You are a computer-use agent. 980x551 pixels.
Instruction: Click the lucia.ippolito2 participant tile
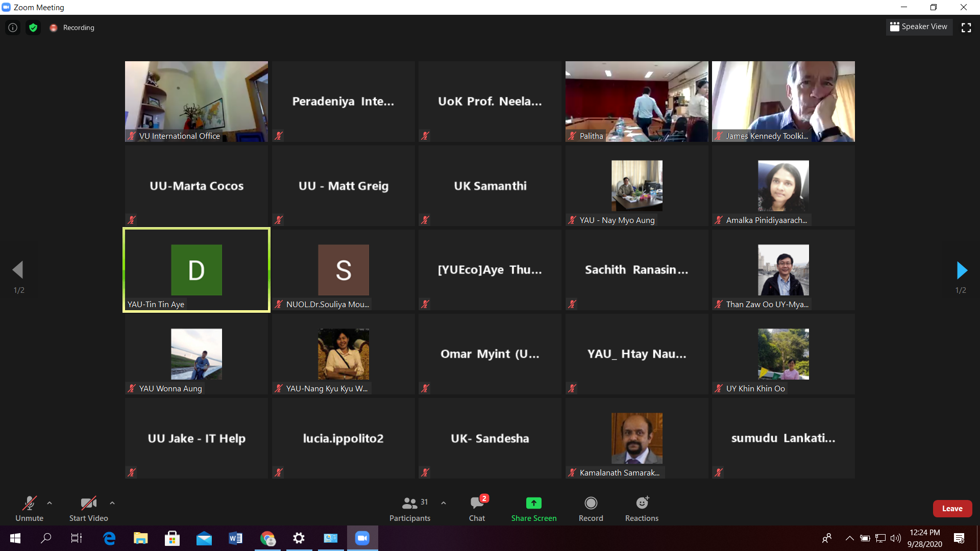(344, 438)
